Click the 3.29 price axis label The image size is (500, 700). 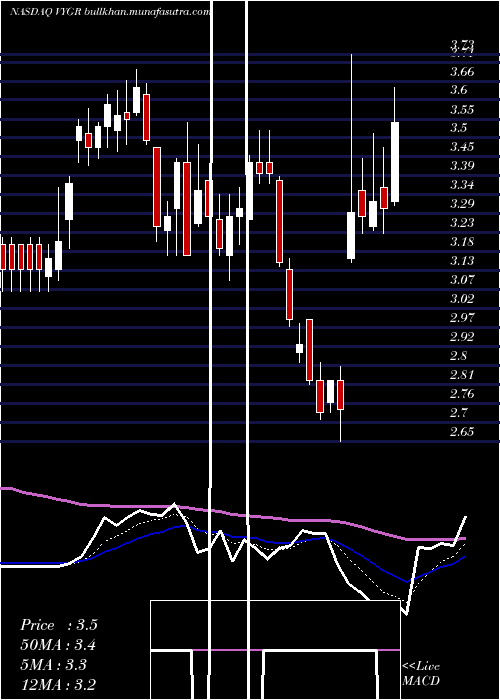[462, 204]
